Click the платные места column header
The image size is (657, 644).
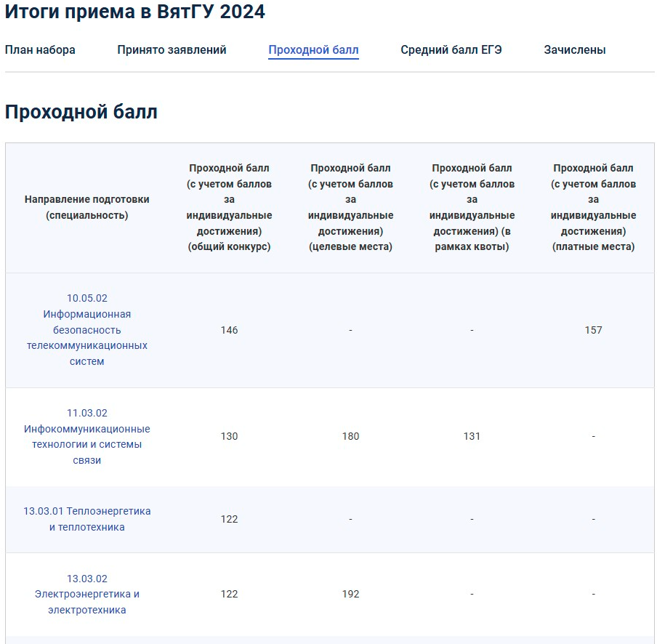click(x=593, y=207)
